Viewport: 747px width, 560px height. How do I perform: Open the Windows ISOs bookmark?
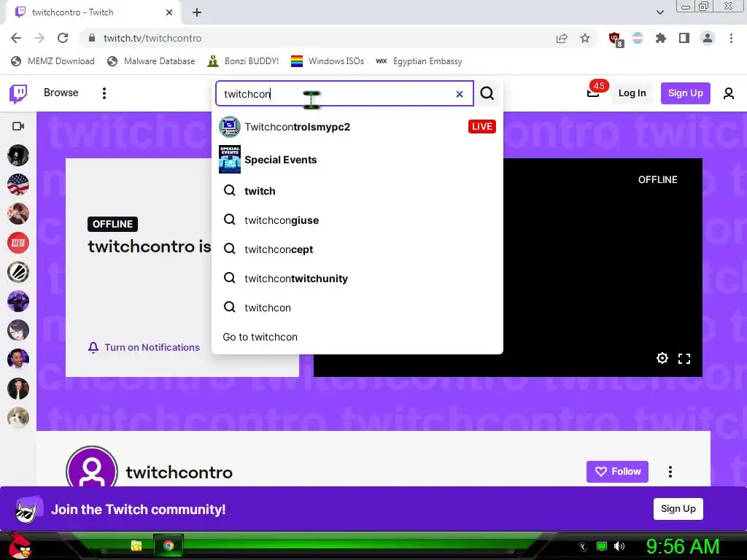pyautogui.click(x=328, y=61)
